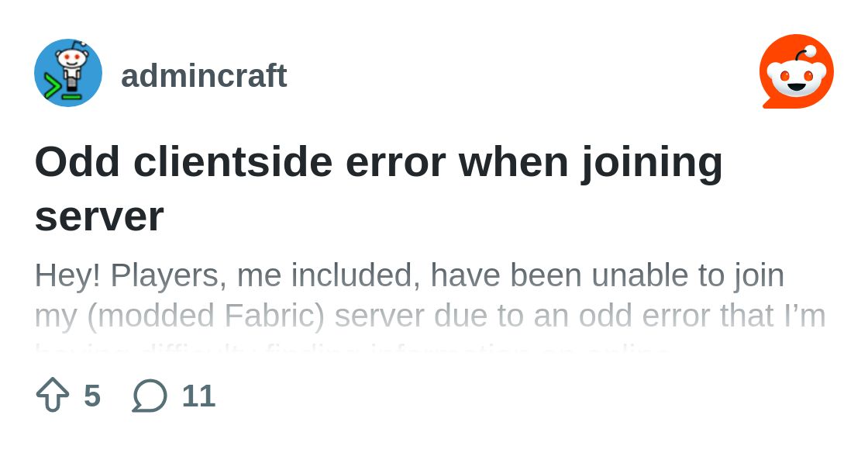The height and width of the screenshot is (453, 868).
Task: Open the post titled "Odd clientside error when joining"
Action: click(x=378, y=162)
